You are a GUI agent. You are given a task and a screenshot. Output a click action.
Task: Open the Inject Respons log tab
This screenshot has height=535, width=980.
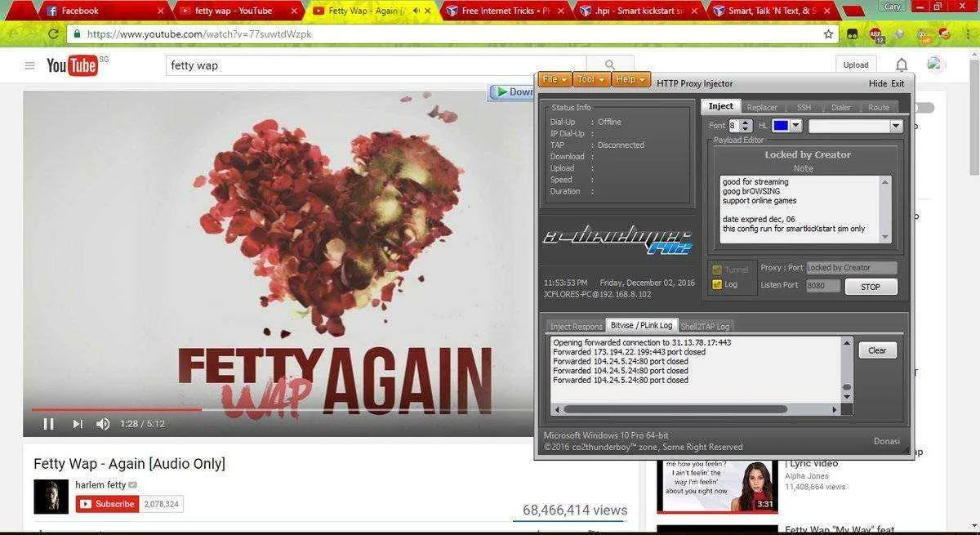[576, 326]
